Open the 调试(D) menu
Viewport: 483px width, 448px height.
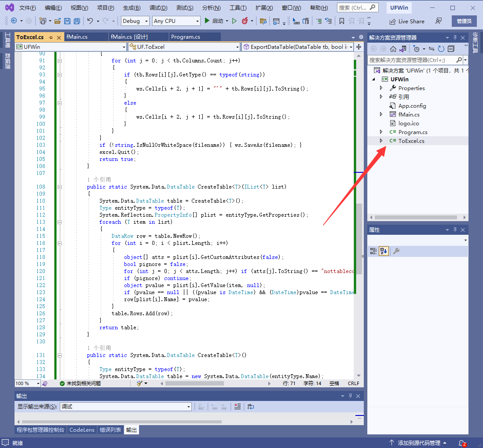pyautogui.click(x=158, y=8)
